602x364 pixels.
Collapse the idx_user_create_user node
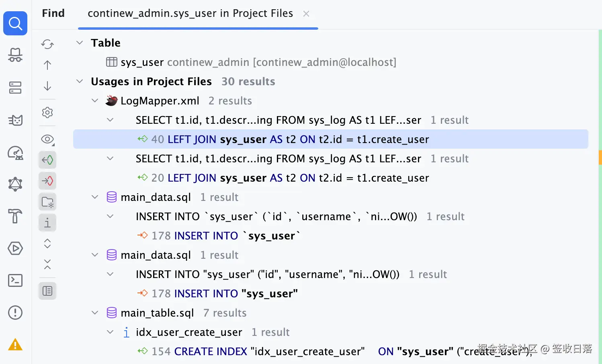point(110,332)
